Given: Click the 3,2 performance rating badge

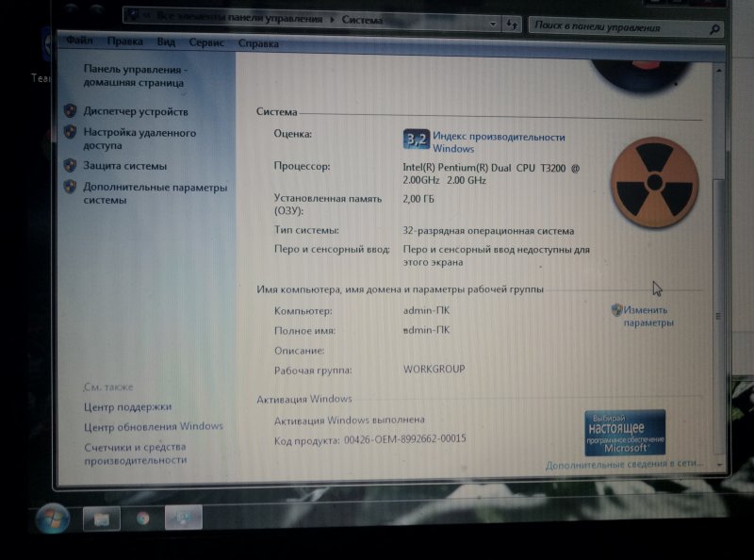Looking at the screenshot, I should (x=416, y=140).
